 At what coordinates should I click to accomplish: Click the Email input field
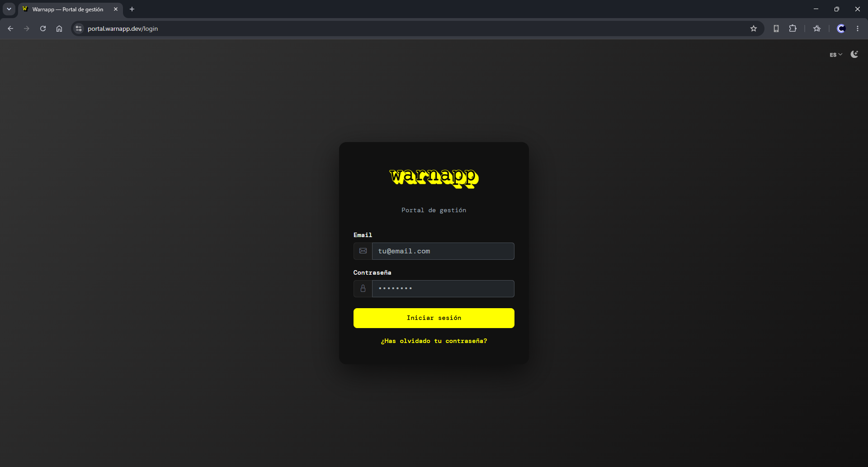point(443,251)
